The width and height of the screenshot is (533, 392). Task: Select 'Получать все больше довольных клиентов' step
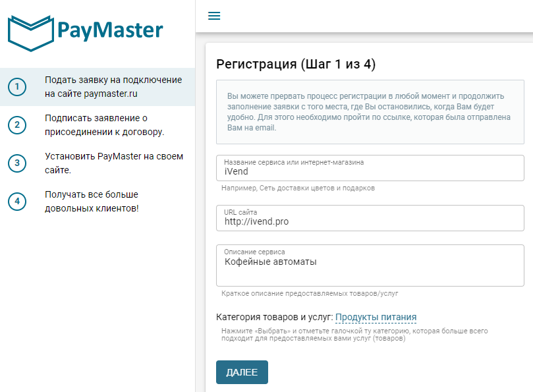(x=98, y=201)
